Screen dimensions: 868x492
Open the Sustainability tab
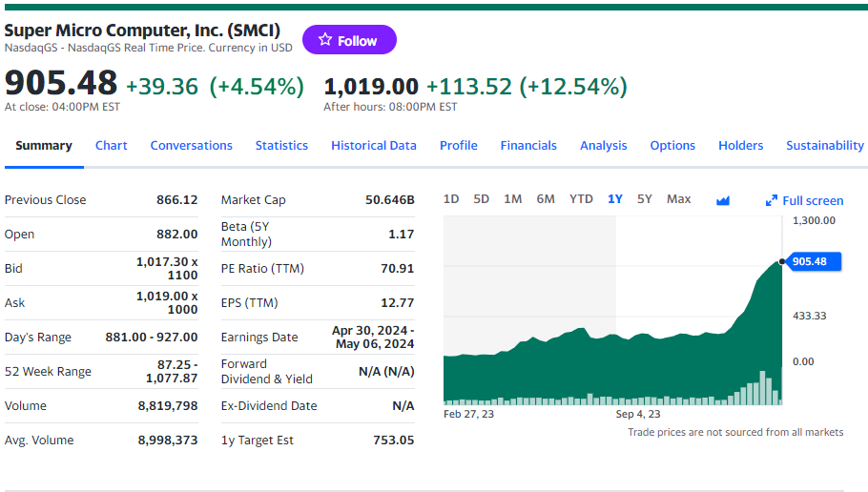point(825,146)
